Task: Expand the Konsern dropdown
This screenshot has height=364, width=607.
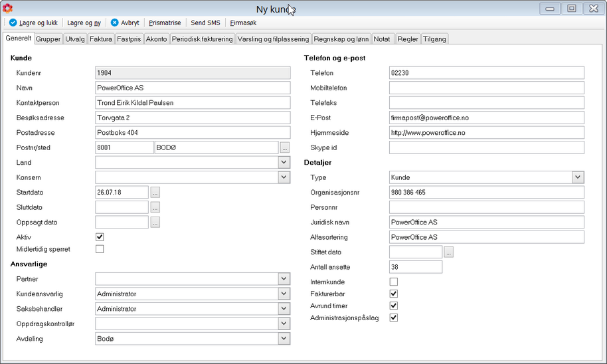Action: coord(284,177)
